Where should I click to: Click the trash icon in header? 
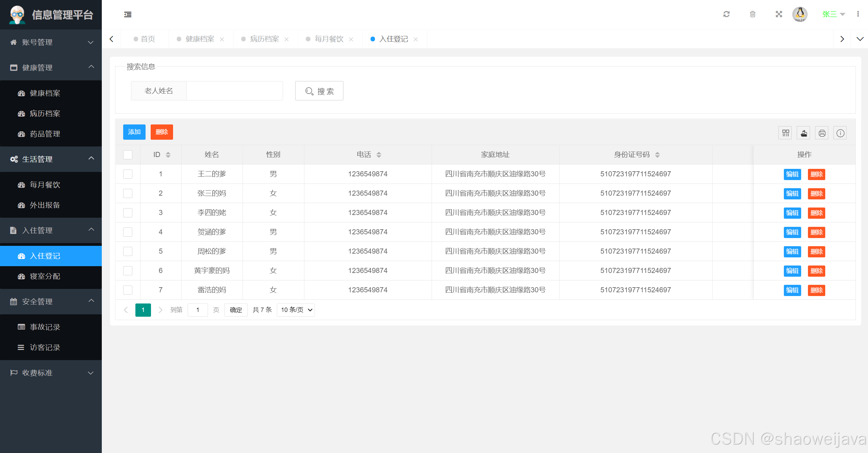click(x=752, y=14)
